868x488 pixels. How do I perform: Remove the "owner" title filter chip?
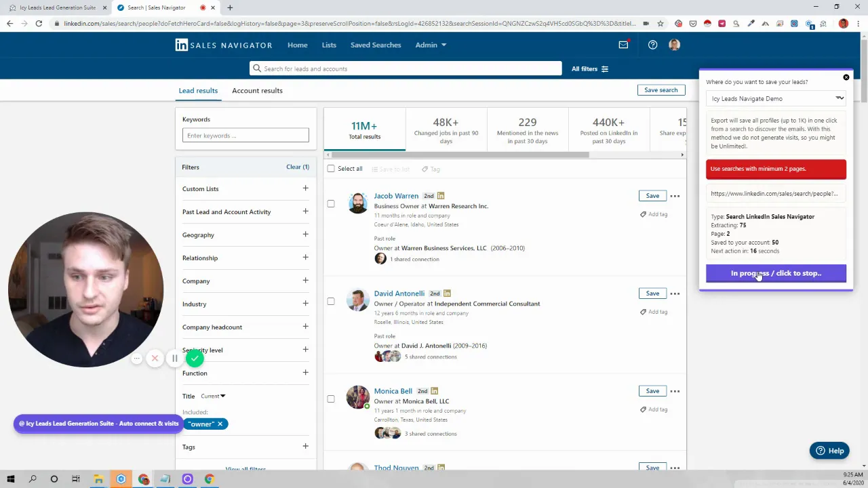220,424
